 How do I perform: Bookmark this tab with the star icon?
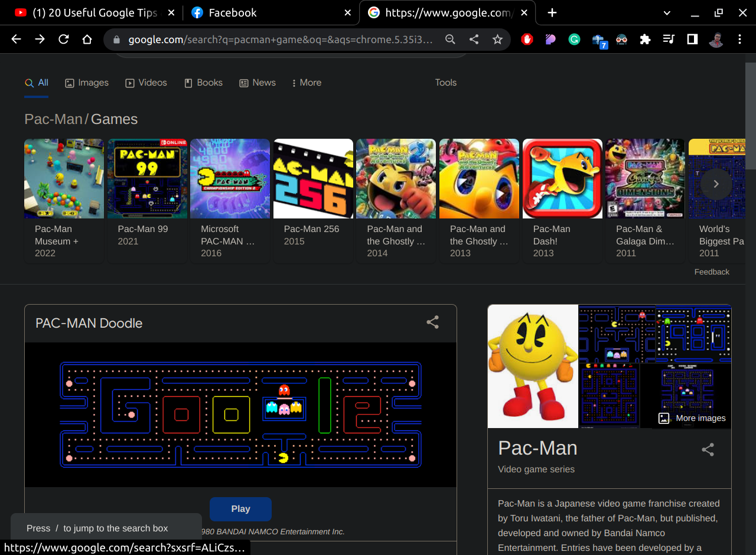coord(497,40)
